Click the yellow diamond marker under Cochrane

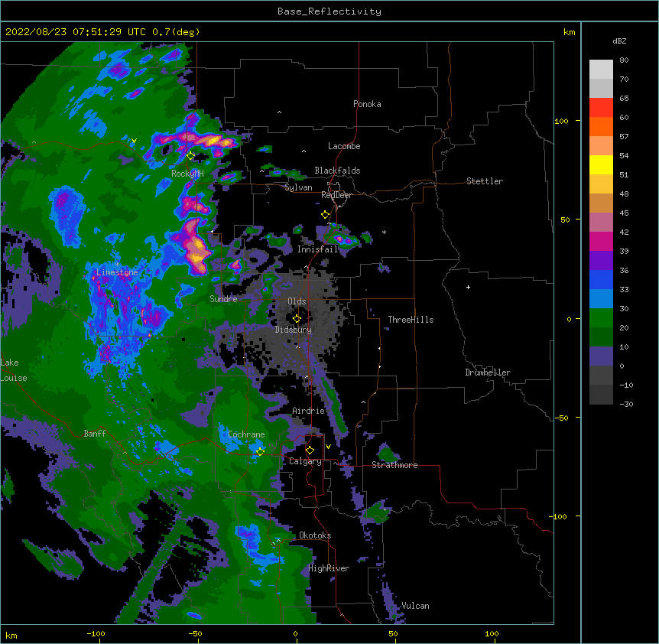(260, 452)
